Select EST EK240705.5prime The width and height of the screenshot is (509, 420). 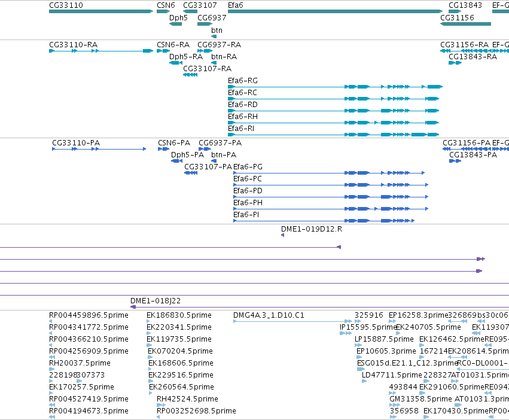(398, 333)
